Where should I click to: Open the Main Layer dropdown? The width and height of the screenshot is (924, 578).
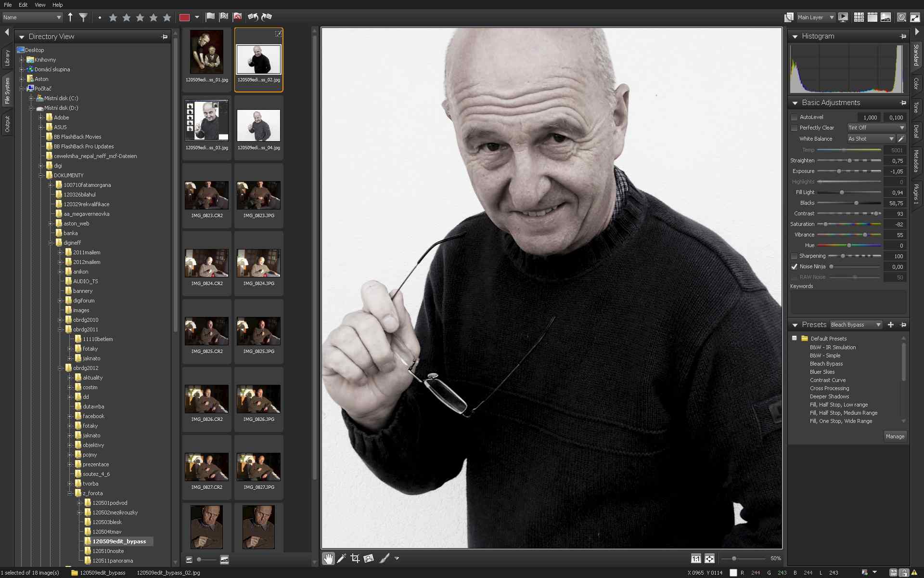(x=816, y=17)
